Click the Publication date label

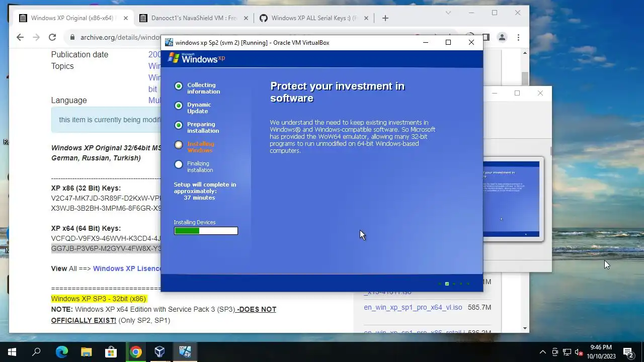(79, 54)
